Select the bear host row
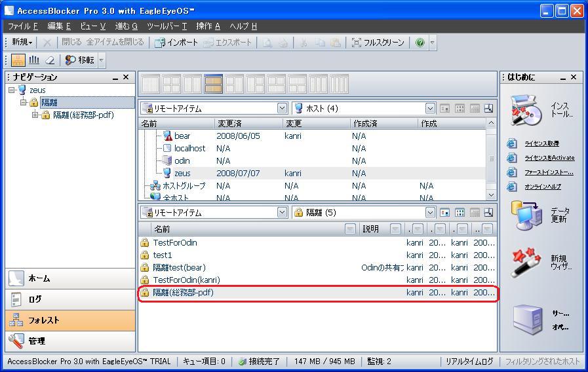588x372 pixels. 313,136
